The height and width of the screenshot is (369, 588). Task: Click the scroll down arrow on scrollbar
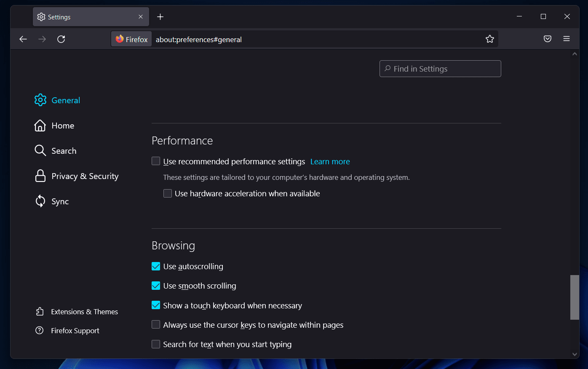575,354
